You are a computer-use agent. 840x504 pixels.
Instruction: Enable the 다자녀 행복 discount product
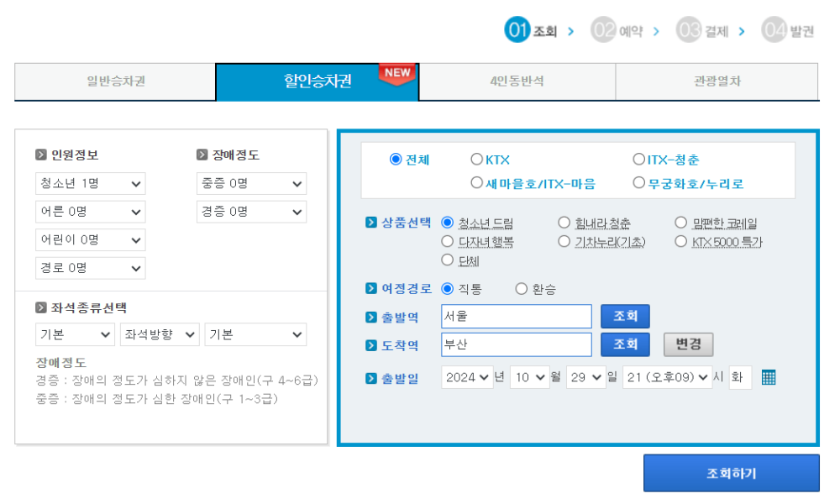tap(448, 241)
